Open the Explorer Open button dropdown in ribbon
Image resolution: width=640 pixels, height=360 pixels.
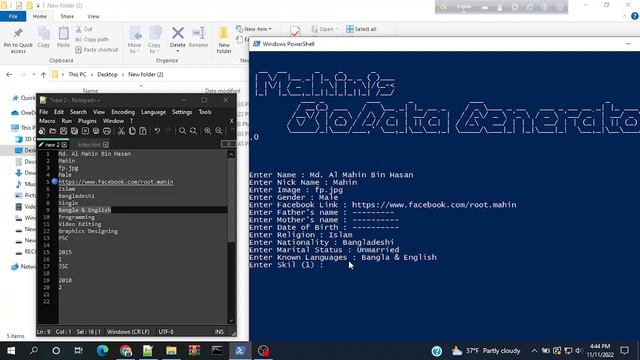click(336, 29)
